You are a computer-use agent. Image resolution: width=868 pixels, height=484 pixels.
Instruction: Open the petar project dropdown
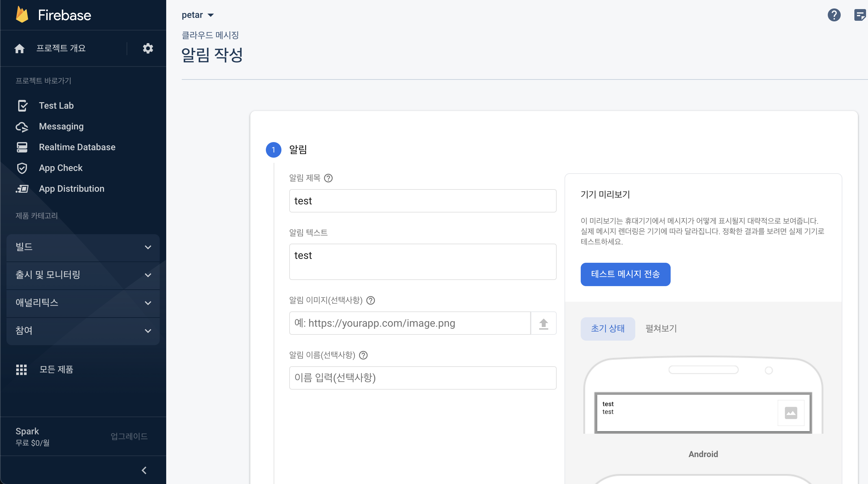click(198, 15)
